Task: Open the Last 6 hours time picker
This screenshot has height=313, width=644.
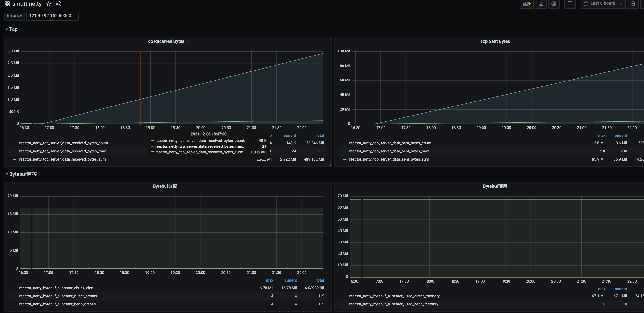Action: coord(603,4)
